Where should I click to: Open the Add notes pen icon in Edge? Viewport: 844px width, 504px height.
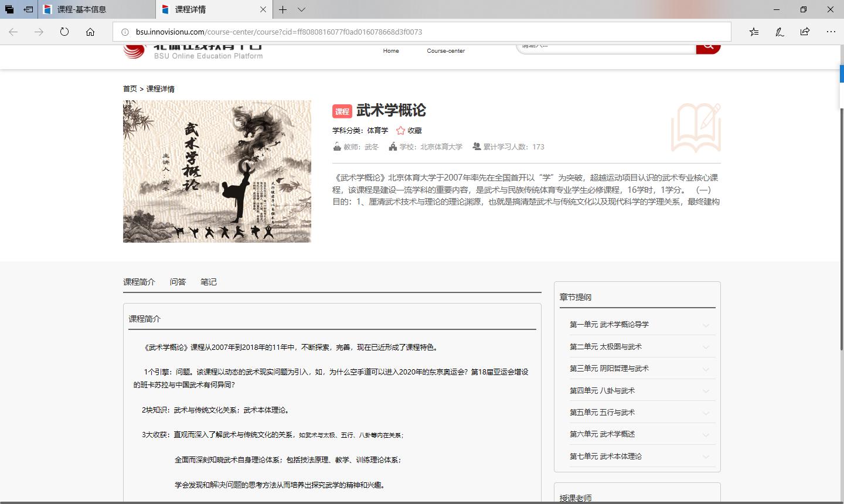[780, 32]
